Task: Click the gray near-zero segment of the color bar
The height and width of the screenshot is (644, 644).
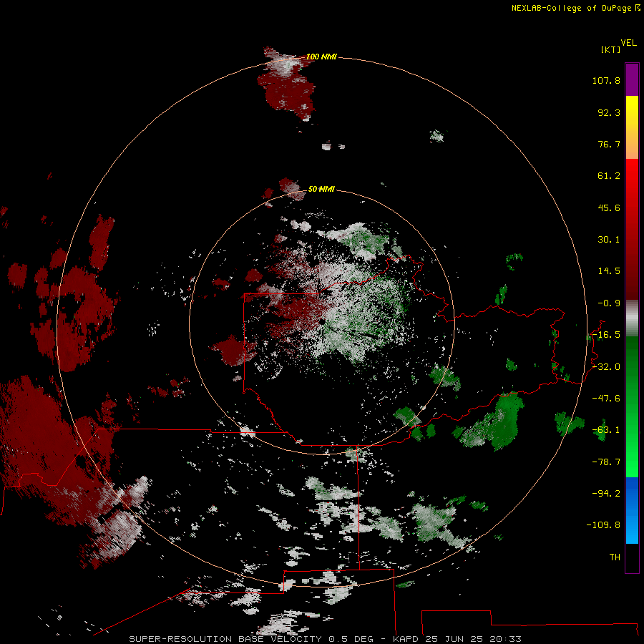Action: (632, 318)
